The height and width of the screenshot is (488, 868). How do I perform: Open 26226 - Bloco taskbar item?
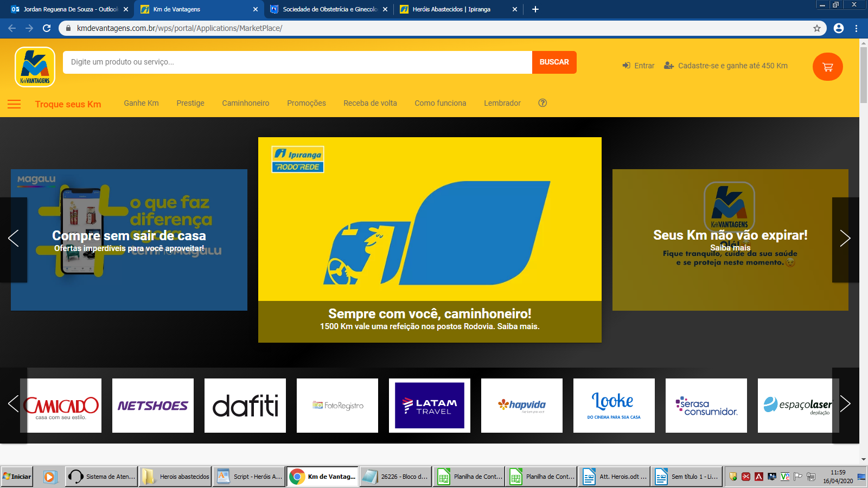[396, 477]
